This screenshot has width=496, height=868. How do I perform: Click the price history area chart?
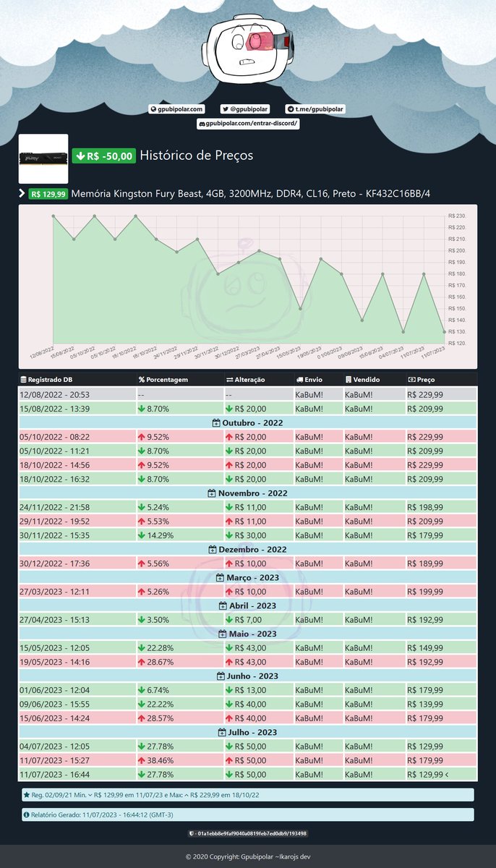click(248, 286)
